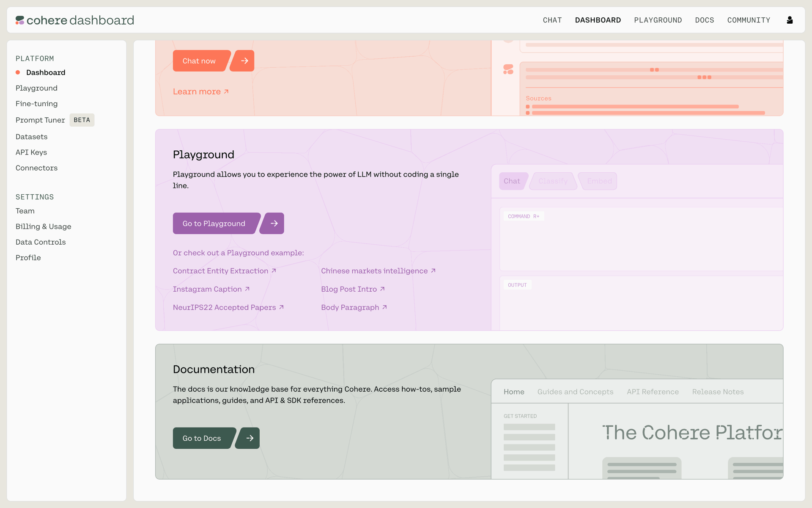This screenshot has width=812, height=508.
Task: Open PLAYGROUND in the top navigation
Action: pos(658,20)
